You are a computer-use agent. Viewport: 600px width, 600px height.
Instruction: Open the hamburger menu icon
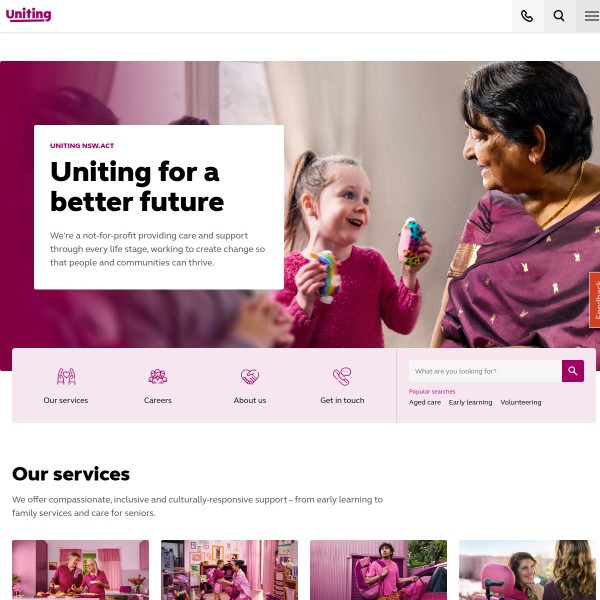591,16
